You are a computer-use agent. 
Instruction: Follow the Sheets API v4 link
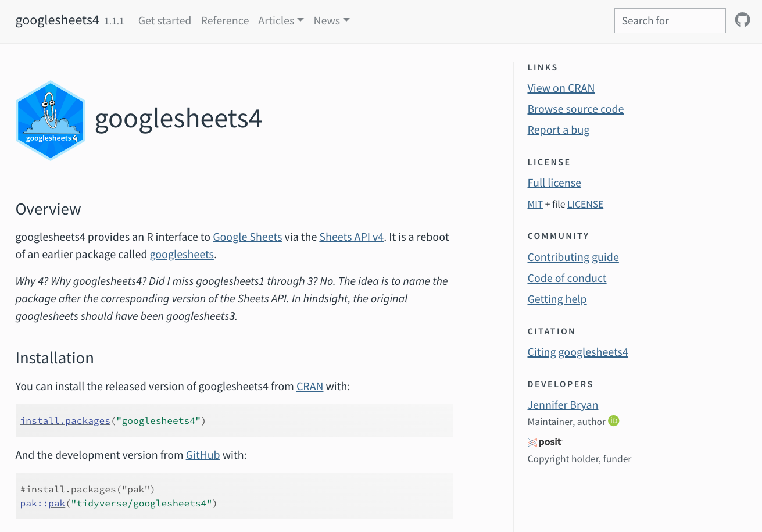[351, 237]
